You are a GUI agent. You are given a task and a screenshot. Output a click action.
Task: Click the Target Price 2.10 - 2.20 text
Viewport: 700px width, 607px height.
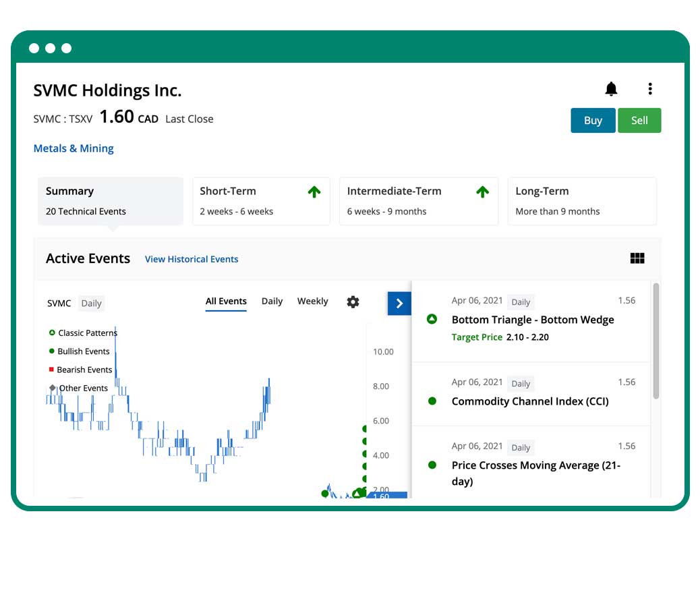[x=500, y=337]
